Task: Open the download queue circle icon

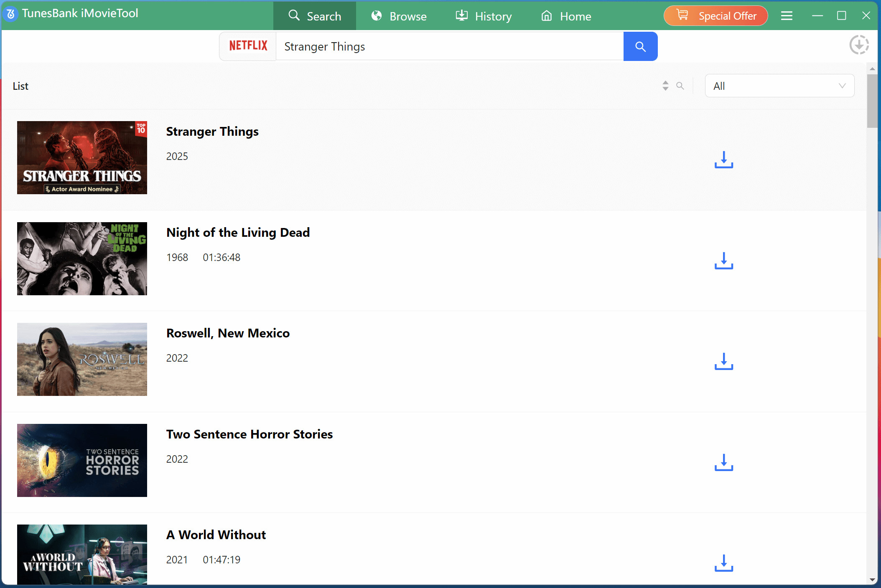Action: (x=859, y=45)
